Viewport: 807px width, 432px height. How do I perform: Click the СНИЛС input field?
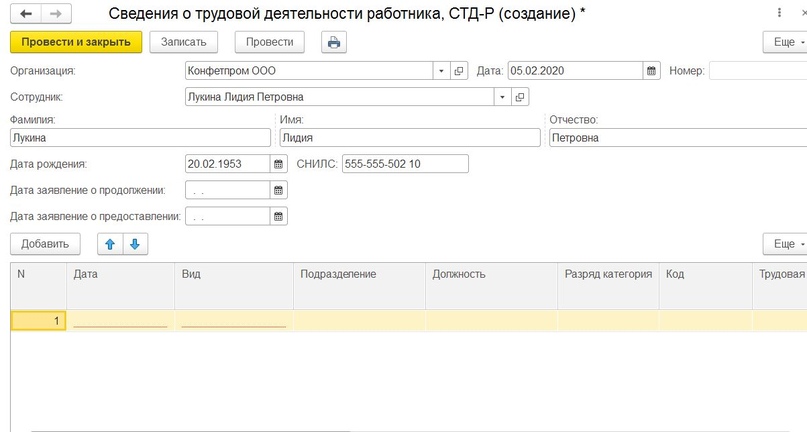coord(404,164)
